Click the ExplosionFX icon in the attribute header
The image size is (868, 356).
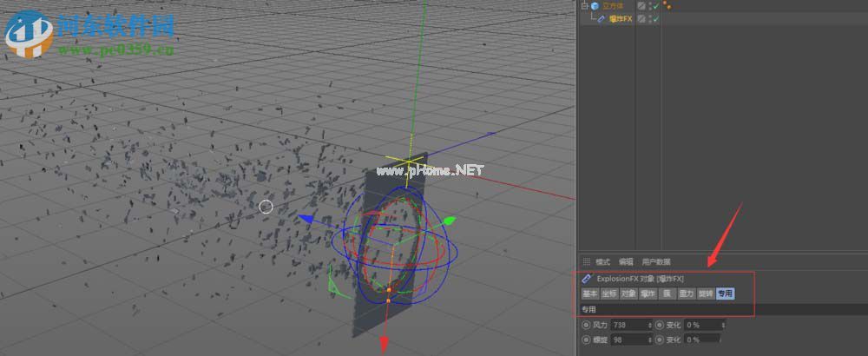[x=588, y=279]
